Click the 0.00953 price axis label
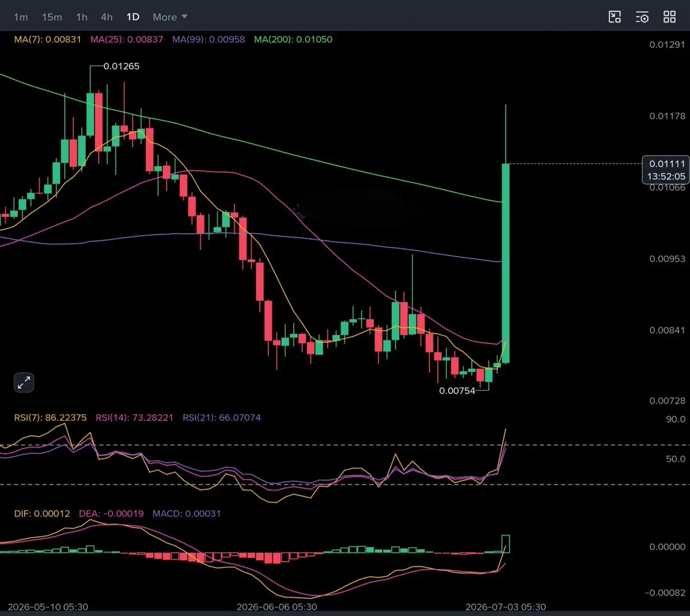 coord(667,259)
